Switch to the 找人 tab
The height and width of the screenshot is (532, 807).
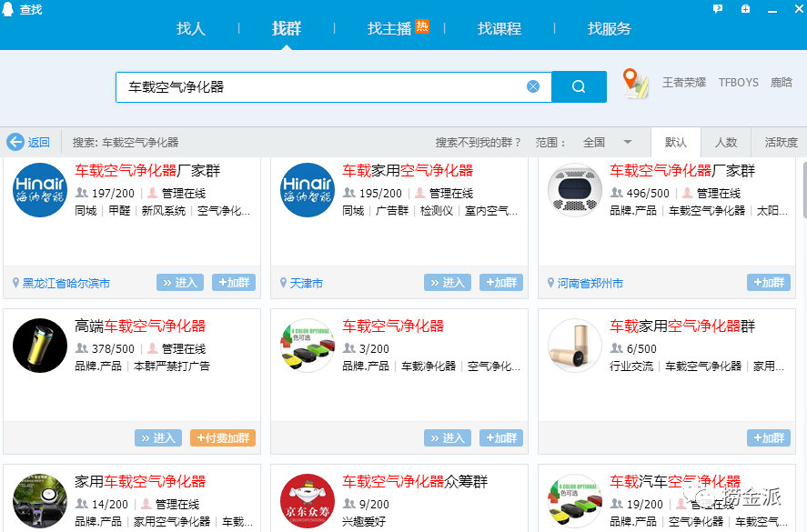click(191, 28)
